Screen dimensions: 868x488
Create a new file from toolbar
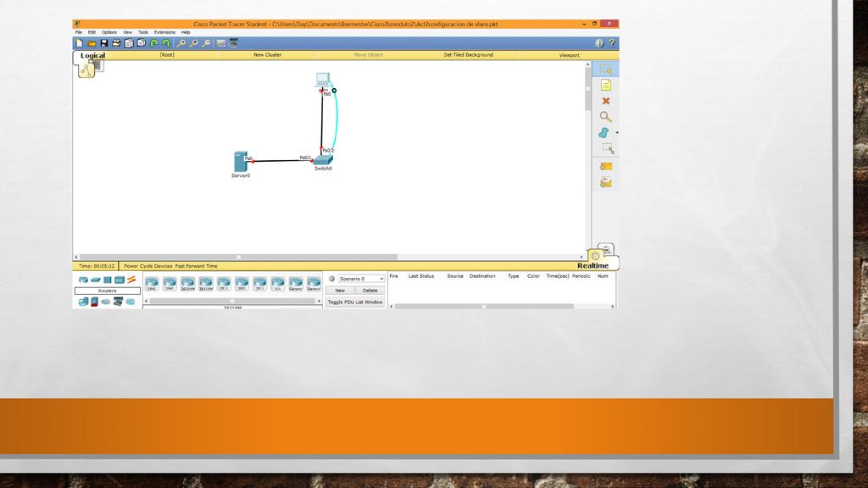79,43
